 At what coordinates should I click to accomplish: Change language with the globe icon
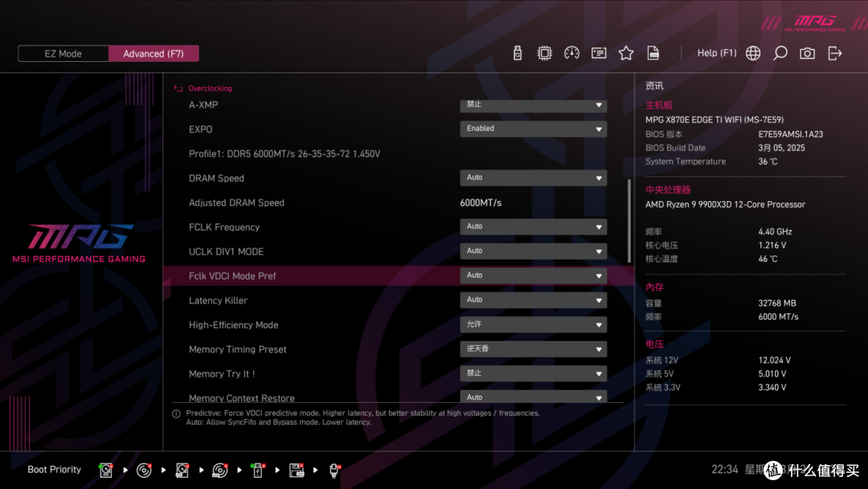click(x=753, y=53)
